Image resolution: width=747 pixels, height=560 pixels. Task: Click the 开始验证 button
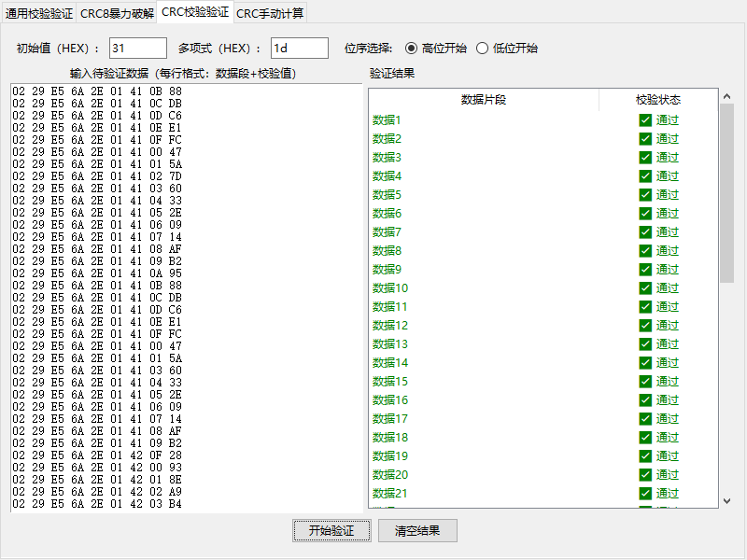(x=331, y=530)
